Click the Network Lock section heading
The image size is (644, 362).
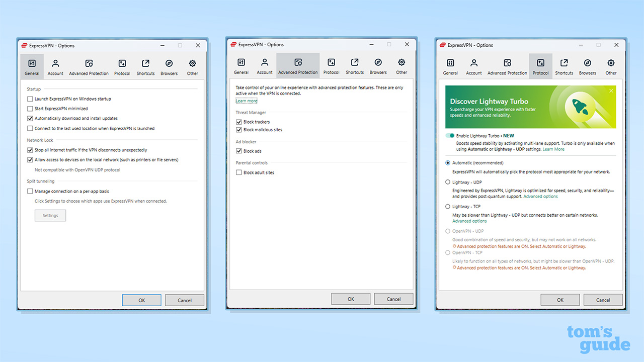coord(40,140)
